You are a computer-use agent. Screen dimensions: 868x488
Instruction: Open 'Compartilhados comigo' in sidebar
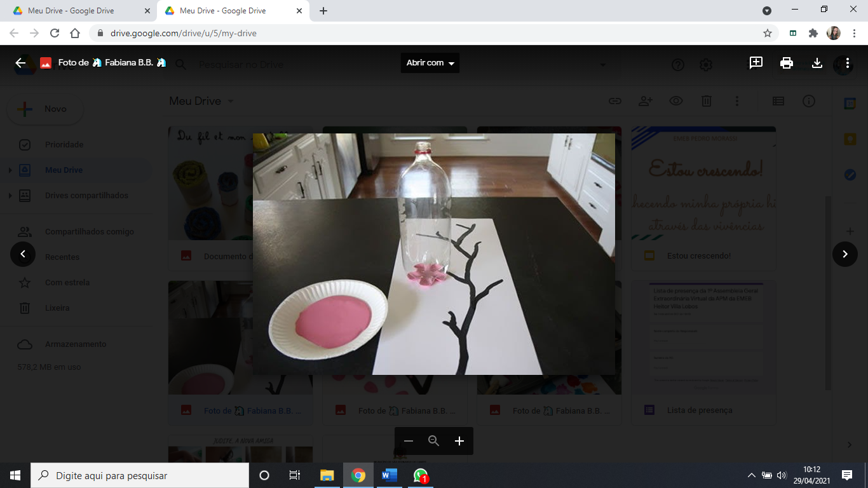[90, 232]
